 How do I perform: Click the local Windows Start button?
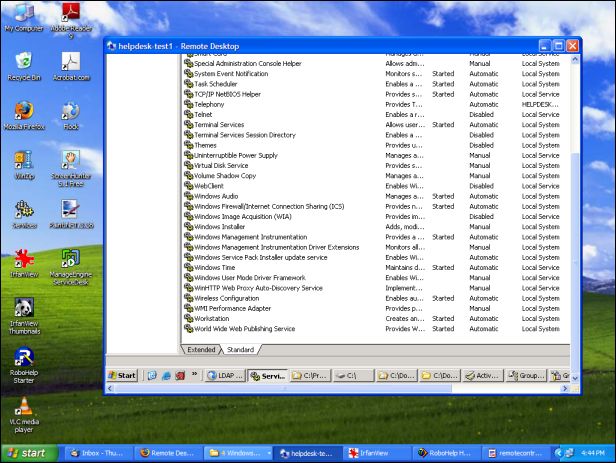[x=27, y=453]
